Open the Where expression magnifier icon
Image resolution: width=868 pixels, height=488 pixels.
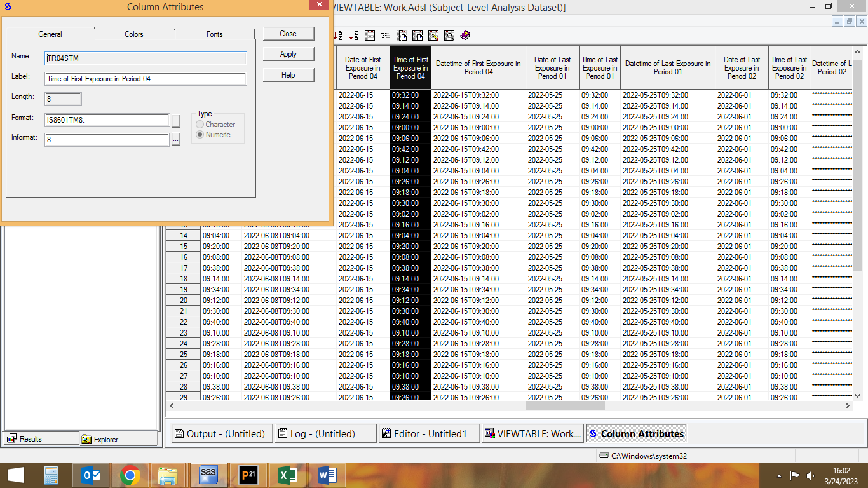pos(449,36)
